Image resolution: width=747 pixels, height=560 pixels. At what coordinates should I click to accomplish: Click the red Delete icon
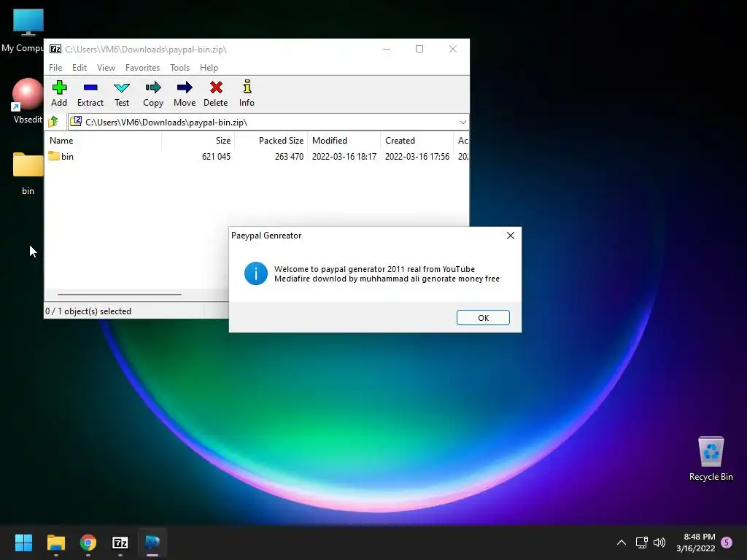(x=216, y=94)
